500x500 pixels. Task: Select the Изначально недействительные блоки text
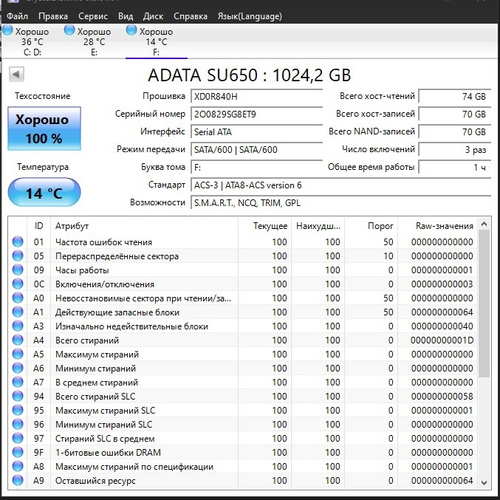tap(132, 326)
